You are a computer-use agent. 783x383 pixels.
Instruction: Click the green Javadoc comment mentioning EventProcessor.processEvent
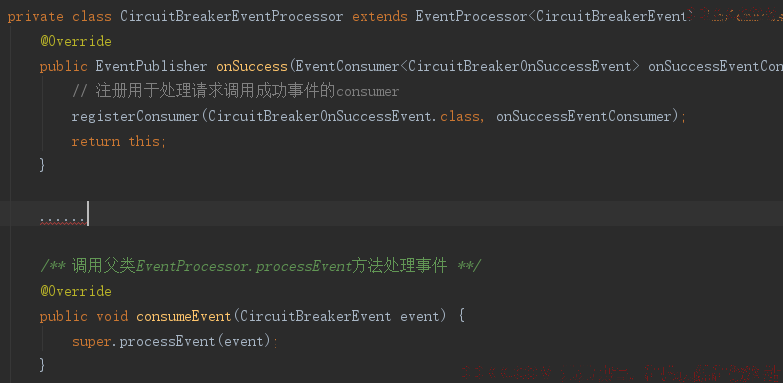pyautogui.click(x=260, y=266)
